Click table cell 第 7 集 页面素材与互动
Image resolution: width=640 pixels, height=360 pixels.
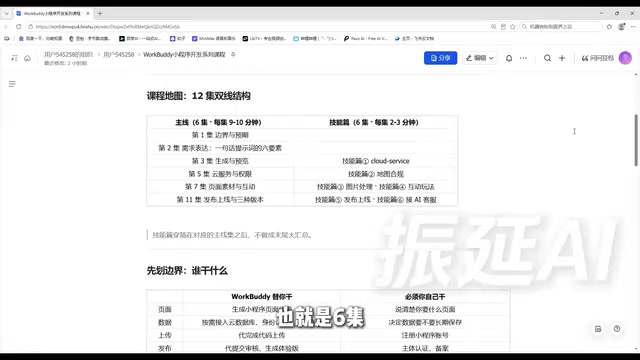[220, 187]
